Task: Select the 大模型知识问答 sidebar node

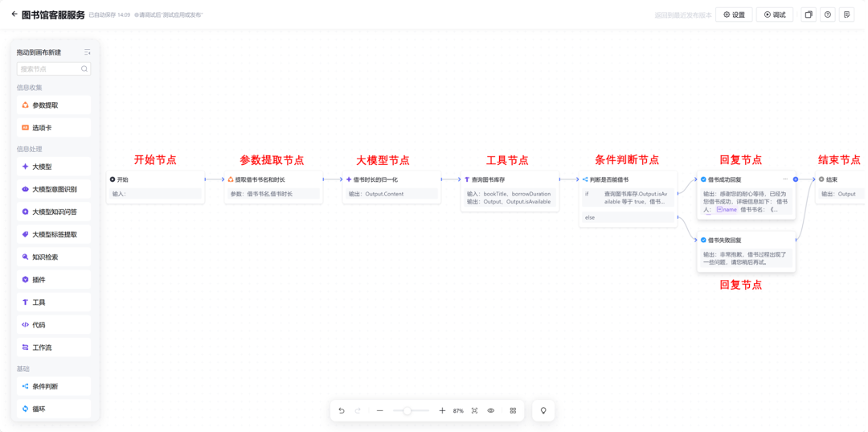Action: coord(54,212)
